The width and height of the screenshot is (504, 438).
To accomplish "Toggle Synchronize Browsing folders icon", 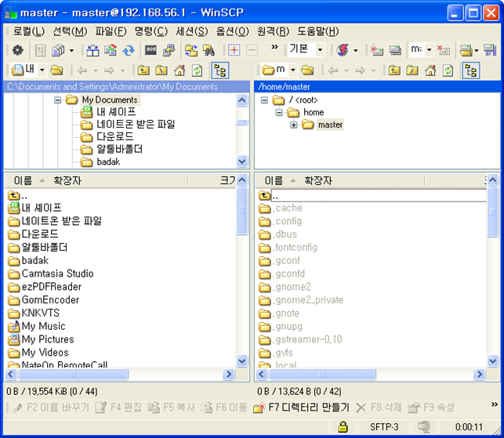I will (191, 50).
